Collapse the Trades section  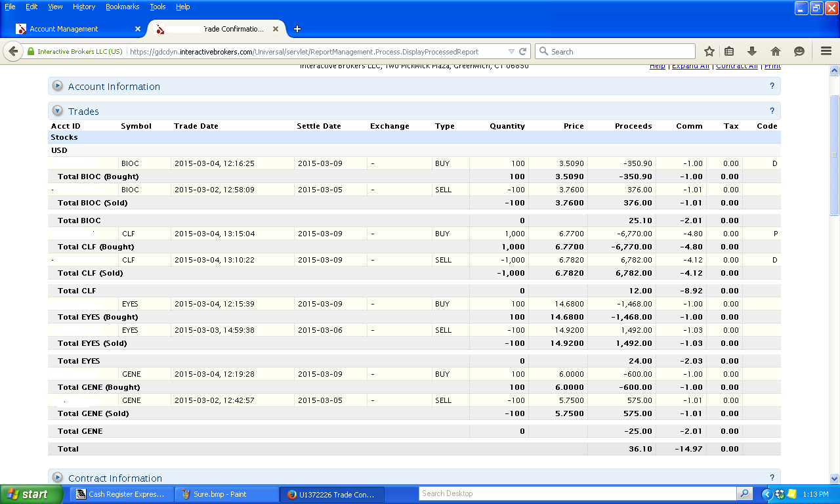pyautogui.click(x=58, y=111)
